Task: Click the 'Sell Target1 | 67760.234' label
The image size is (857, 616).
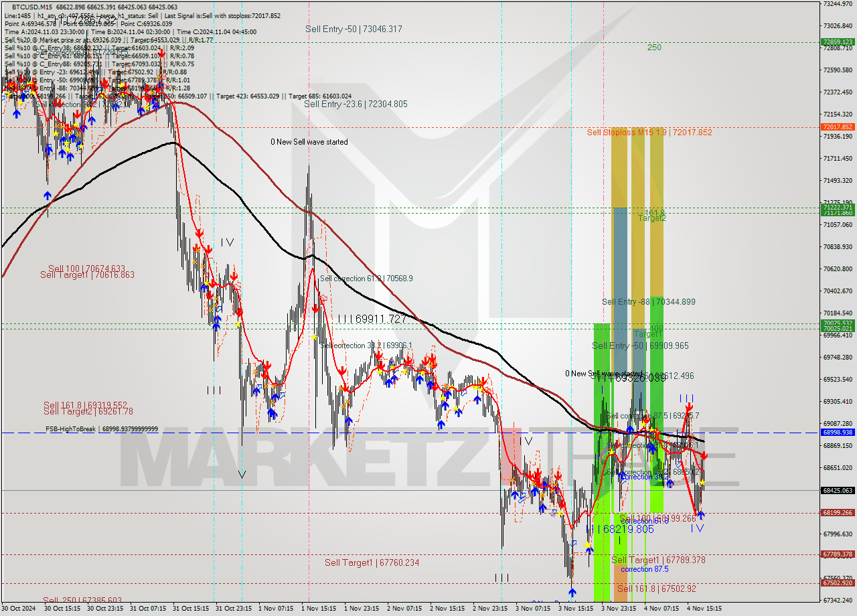Action: (x=372, y=563)
